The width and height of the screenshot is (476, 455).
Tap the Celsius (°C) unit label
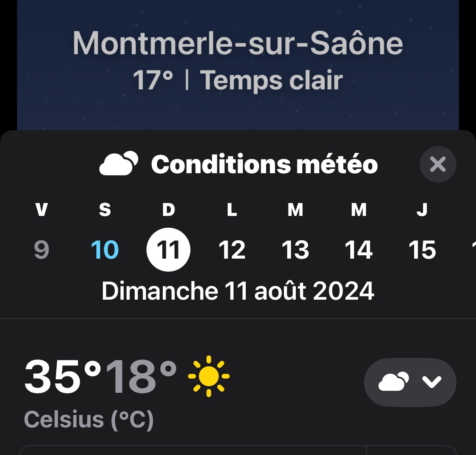[x=89, y=419]
